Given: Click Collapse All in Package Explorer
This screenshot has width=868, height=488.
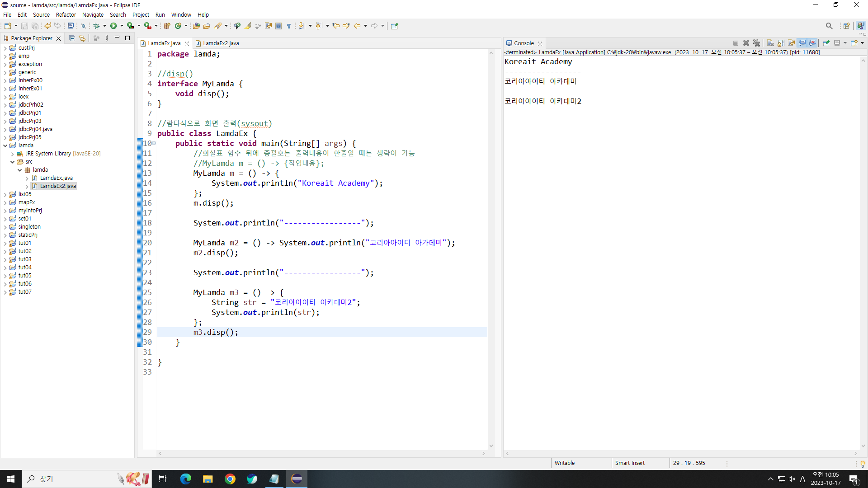Looking at the screenshot, I should pyautogui.click(x=72, y=38).
